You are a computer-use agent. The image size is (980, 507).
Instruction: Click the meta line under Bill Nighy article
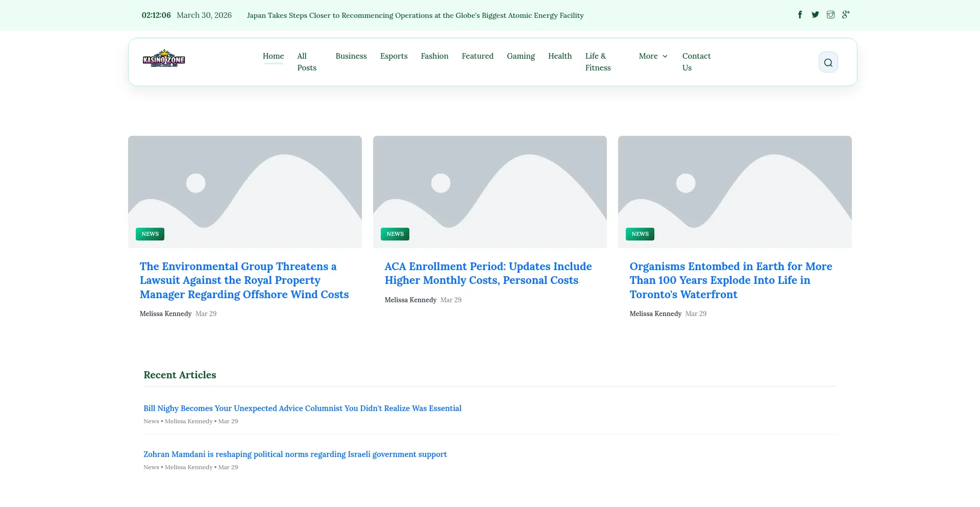[191, 421]
